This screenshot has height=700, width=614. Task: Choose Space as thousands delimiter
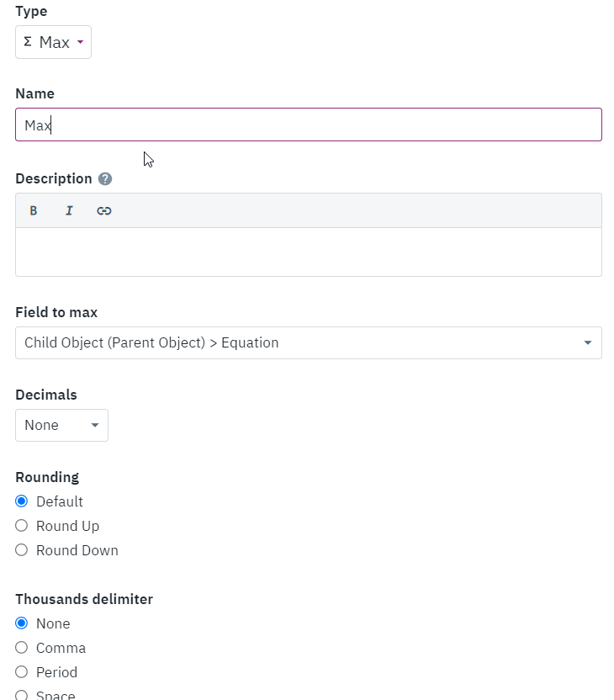click(22, 696)
